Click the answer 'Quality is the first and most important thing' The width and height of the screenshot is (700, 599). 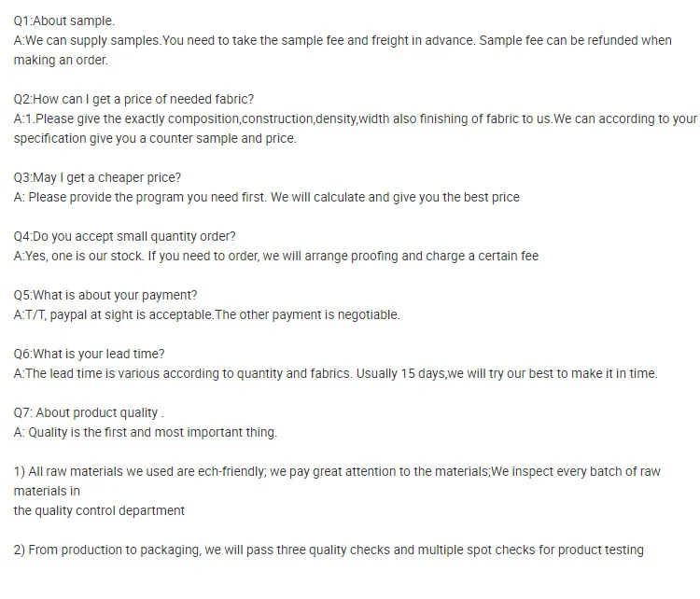[146, 432]
